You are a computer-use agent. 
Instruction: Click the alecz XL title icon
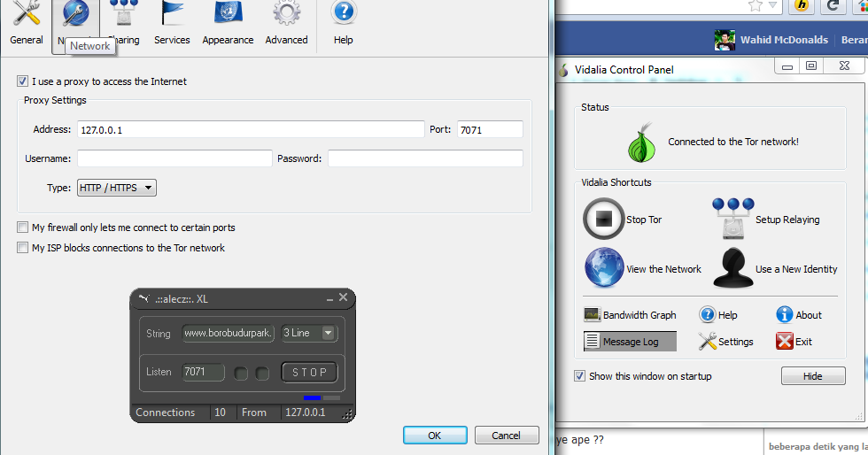(x=143, y=299)
